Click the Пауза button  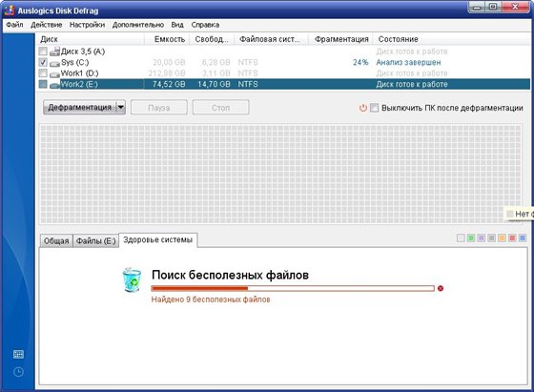[x=159, y=108]
